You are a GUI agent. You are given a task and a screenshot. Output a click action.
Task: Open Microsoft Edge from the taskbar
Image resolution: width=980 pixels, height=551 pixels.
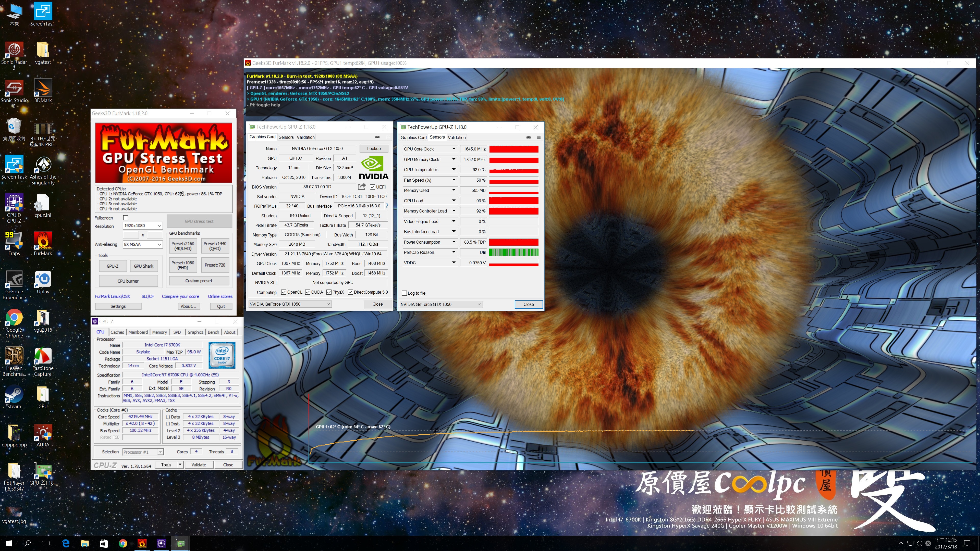pyautogui.click(x=65, y=543)
